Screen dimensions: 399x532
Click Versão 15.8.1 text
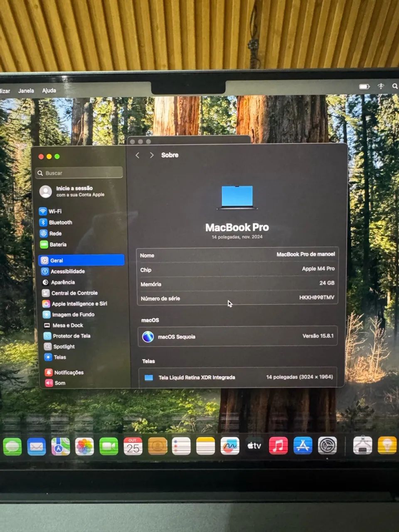coord(318,336)
